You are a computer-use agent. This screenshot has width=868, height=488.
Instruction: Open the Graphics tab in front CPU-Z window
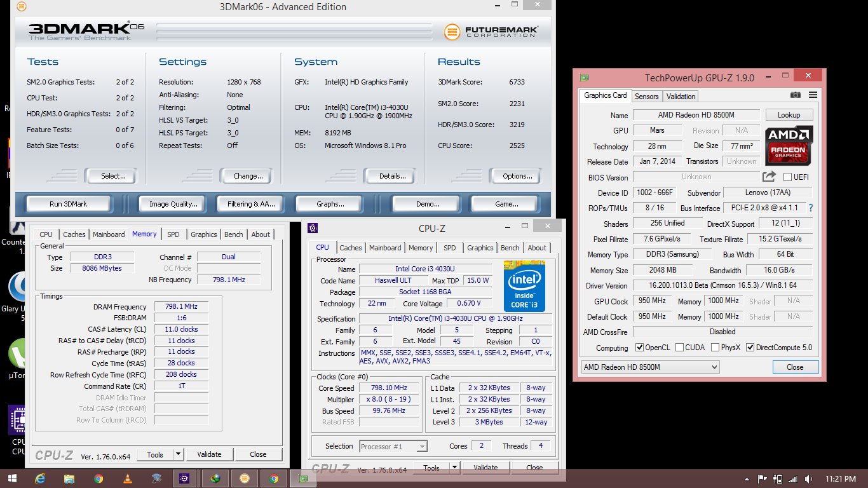480,248
